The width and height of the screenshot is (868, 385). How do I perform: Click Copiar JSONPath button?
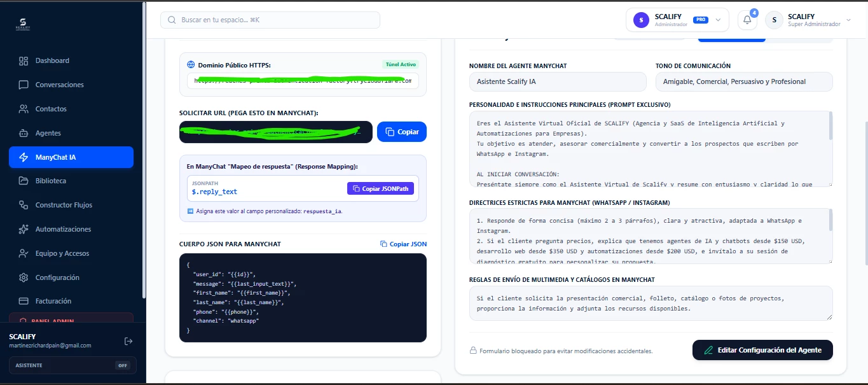pos(381,188)
